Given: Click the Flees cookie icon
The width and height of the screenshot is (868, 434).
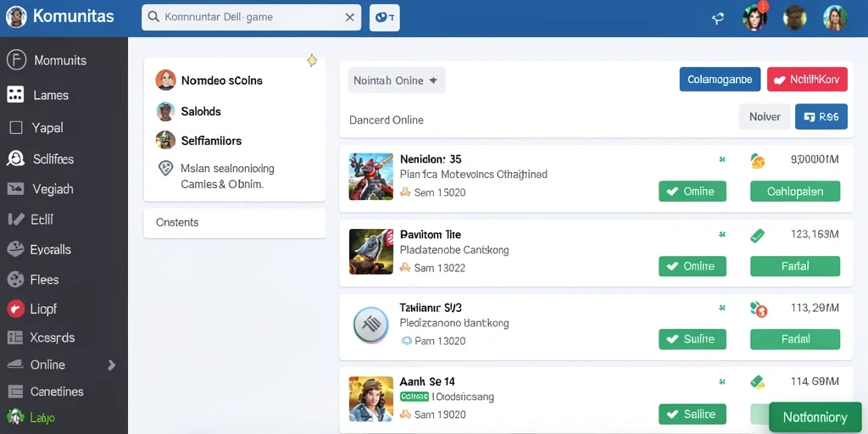Looking at the screenshot, I should (15, 279).
